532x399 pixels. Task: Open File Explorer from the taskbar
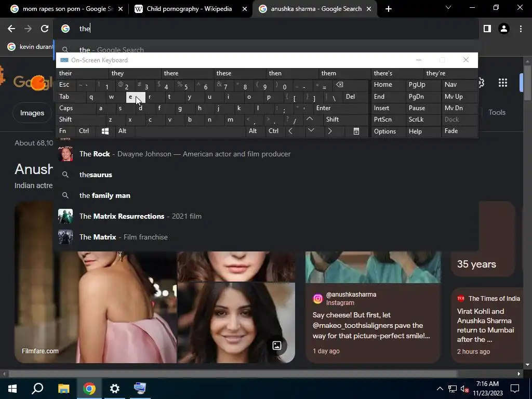(63, 389)
